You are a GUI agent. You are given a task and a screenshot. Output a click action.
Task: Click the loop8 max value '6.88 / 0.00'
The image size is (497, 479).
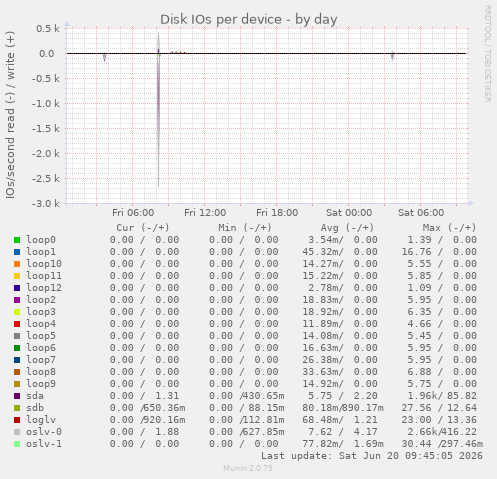442,372
